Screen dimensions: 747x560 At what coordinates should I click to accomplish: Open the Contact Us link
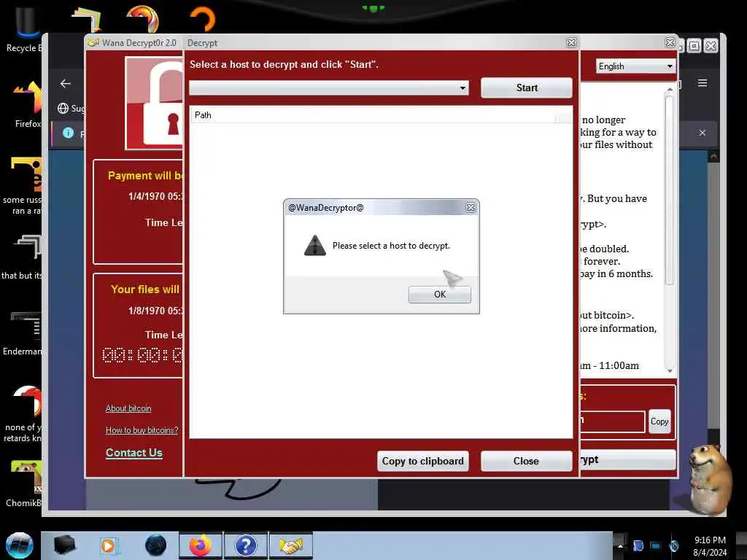(134, 452)
